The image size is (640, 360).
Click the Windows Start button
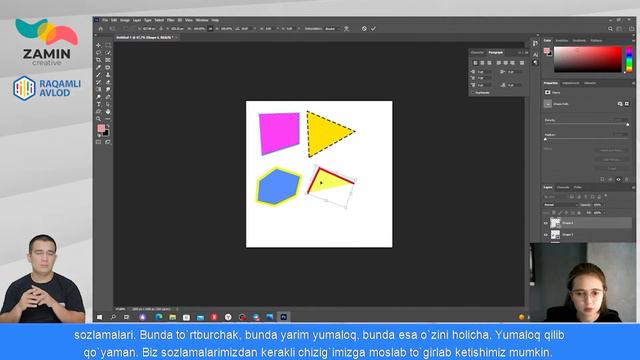click(x=100, y=317)
